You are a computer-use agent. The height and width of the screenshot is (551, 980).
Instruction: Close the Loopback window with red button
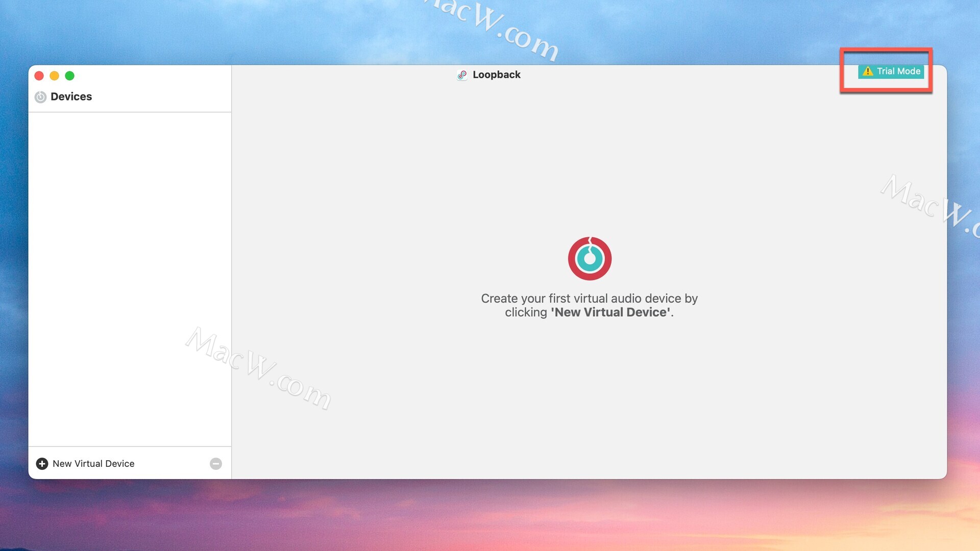(x=39, y=76)
